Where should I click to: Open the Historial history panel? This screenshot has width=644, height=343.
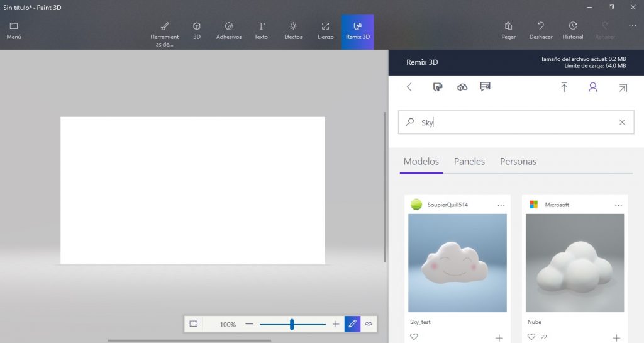(x=573, y=31)
